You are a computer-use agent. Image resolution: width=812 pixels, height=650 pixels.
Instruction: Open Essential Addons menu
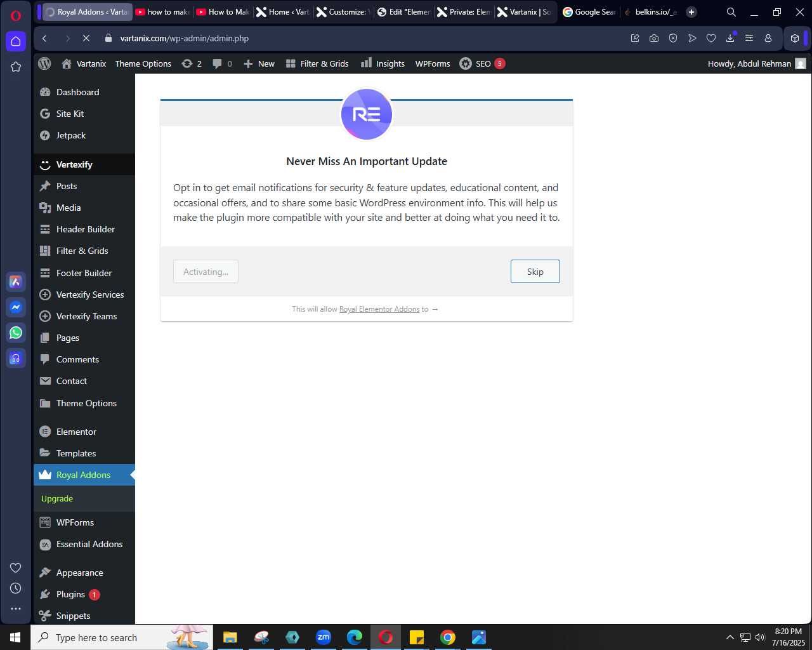84,544
